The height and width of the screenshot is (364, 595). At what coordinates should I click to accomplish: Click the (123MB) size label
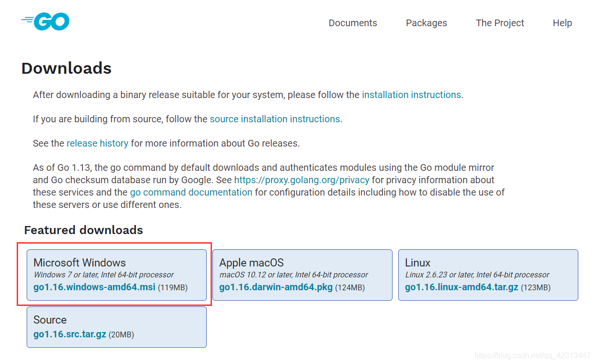pos(535,288)
